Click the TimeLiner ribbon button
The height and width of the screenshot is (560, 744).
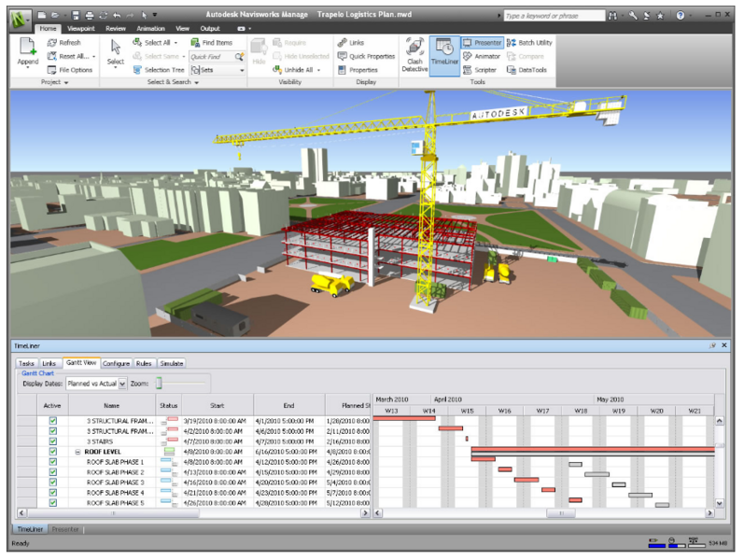coord(444,54)
